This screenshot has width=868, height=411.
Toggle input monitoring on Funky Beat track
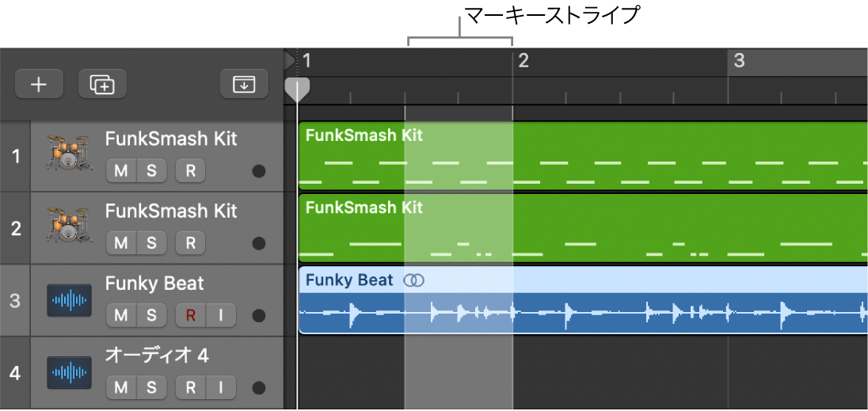(x=221, y=315)
